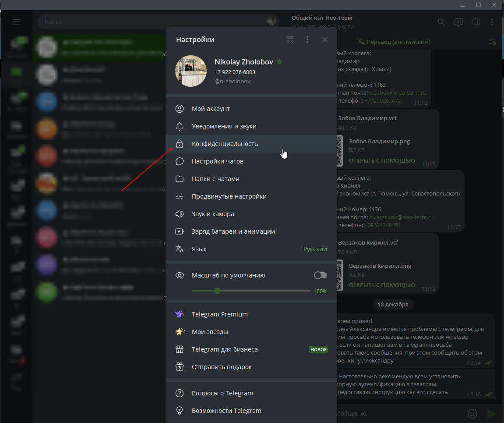Screen dimensions: 504x423
Task: Toggle the default scale switch
Action: click(x=321, y=275)
